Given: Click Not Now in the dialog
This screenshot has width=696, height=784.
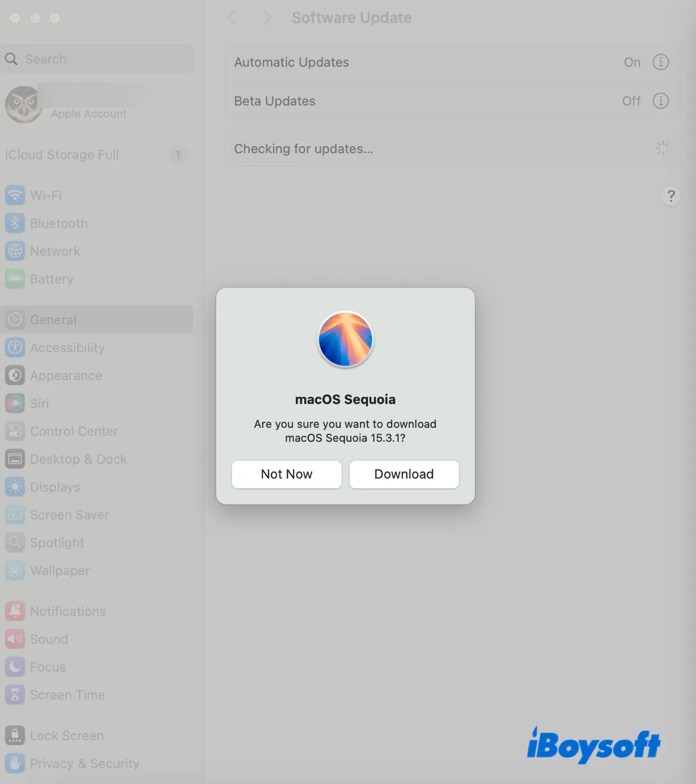Looking at the screenshot, I should 287,474.
